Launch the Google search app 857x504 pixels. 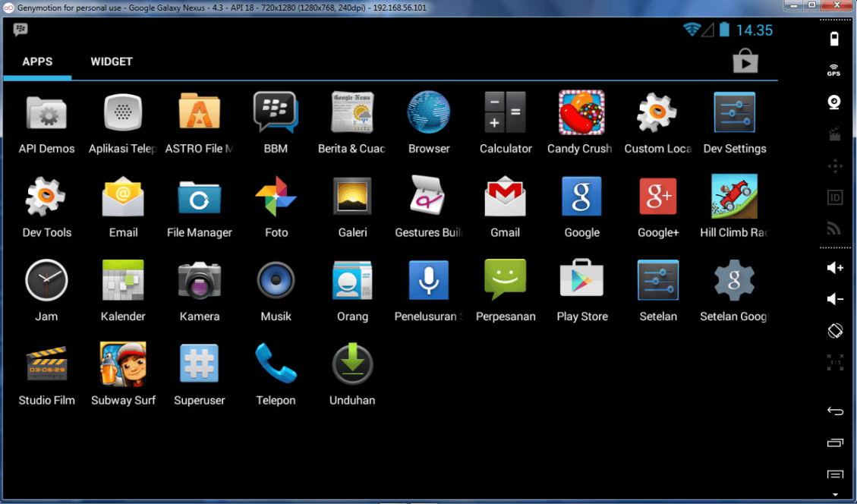click(x=581, y=197)
